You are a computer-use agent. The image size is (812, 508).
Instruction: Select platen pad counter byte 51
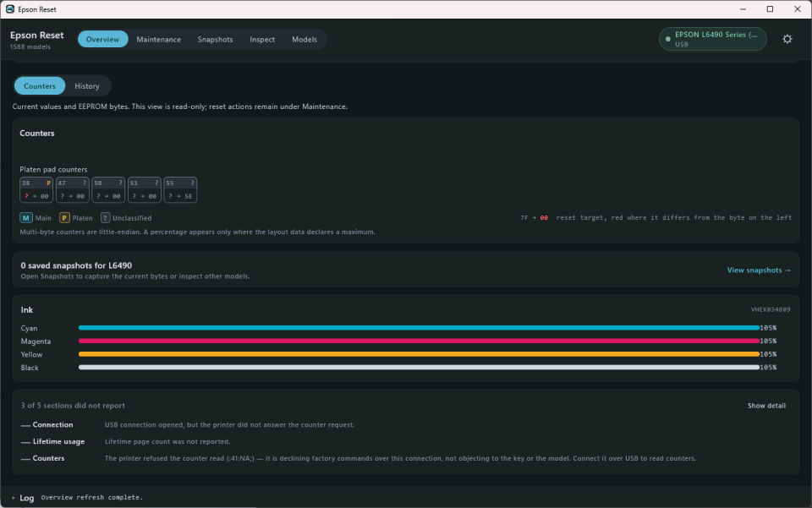click(x=145, y=190)
